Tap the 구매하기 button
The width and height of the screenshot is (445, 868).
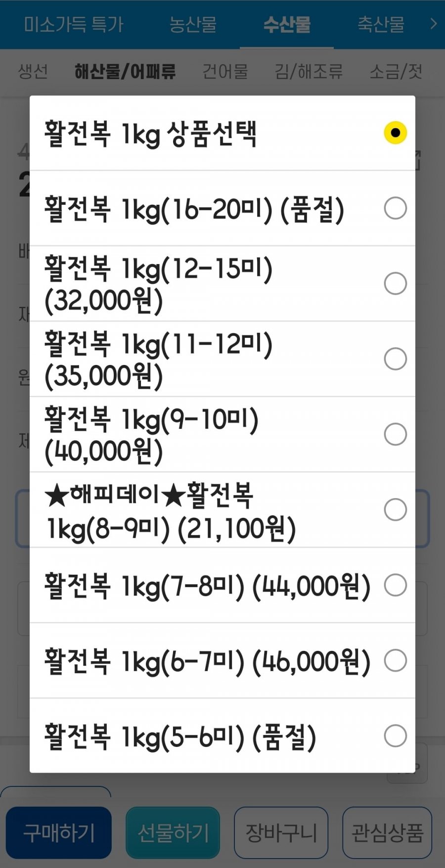point(59,833)
